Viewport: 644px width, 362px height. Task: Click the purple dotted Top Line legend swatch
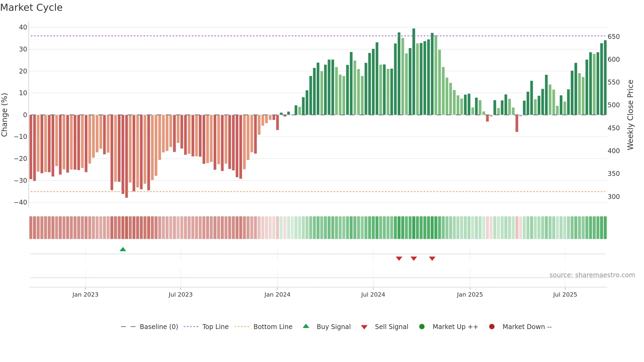pyautogui.click(x=191, y=327)
